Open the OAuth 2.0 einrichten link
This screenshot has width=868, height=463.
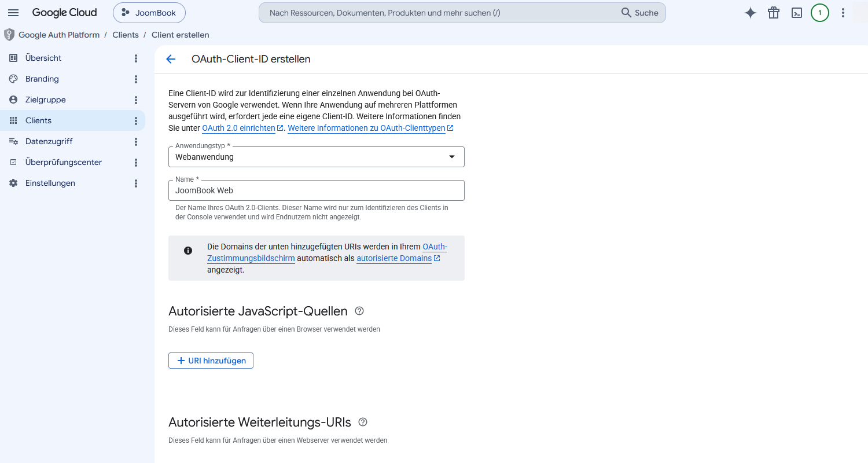tap(242, 128)
